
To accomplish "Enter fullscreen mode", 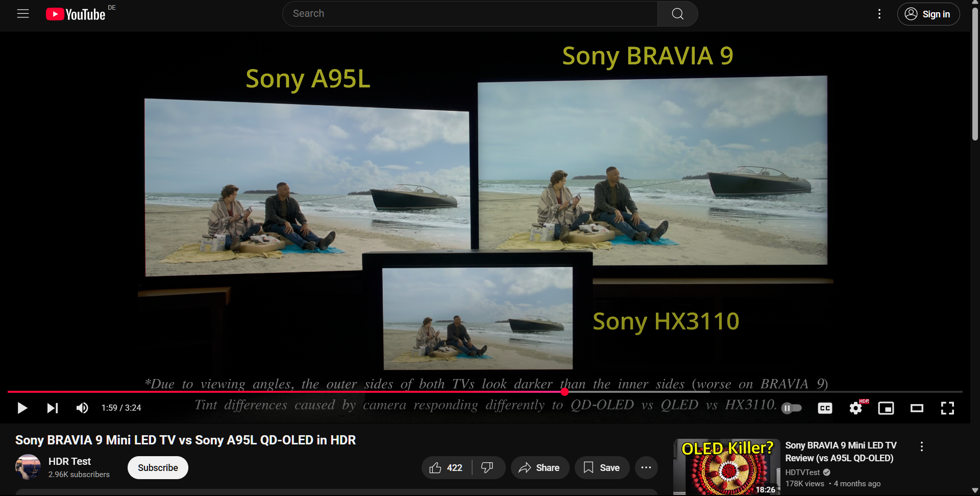I will point(947,408).
